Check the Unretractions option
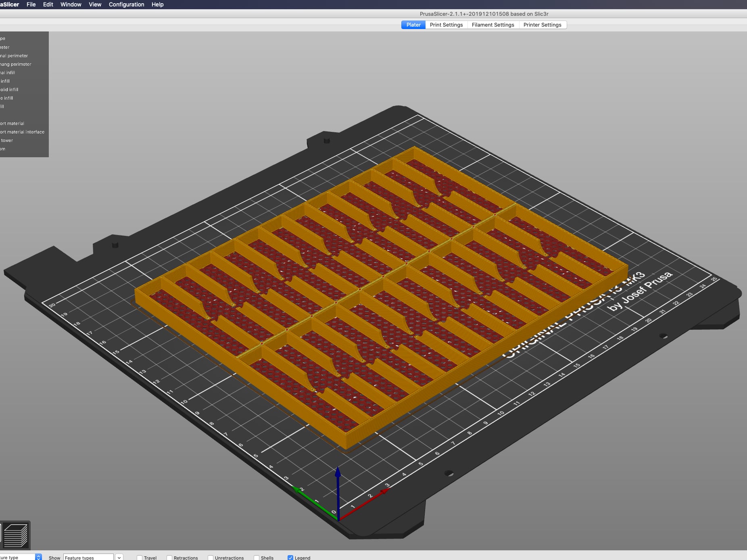 point(211,558)
